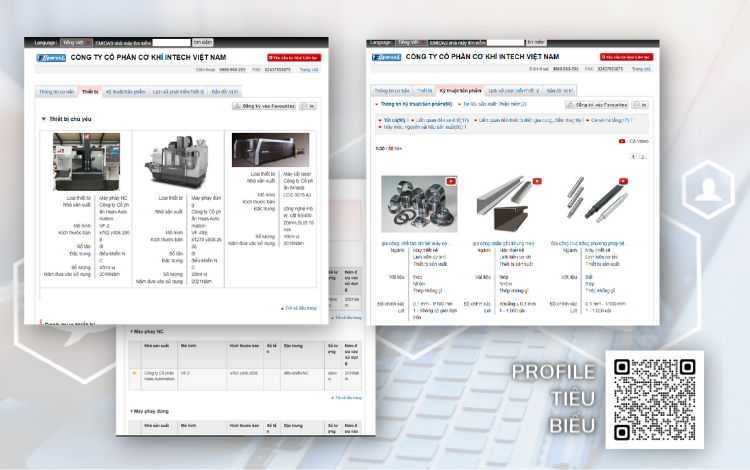
Task: Click 'tìm kiếm' button in right window
Action: click(536, 43)
